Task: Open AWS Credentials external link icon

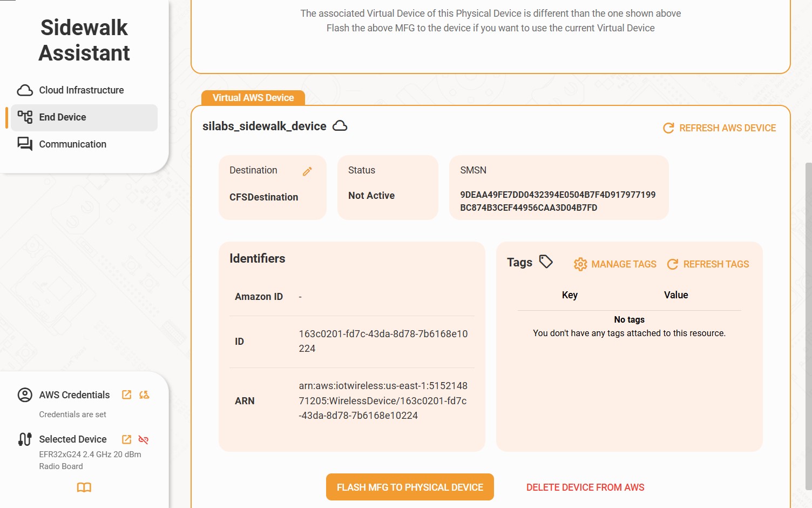Action: tap(127, 395)
